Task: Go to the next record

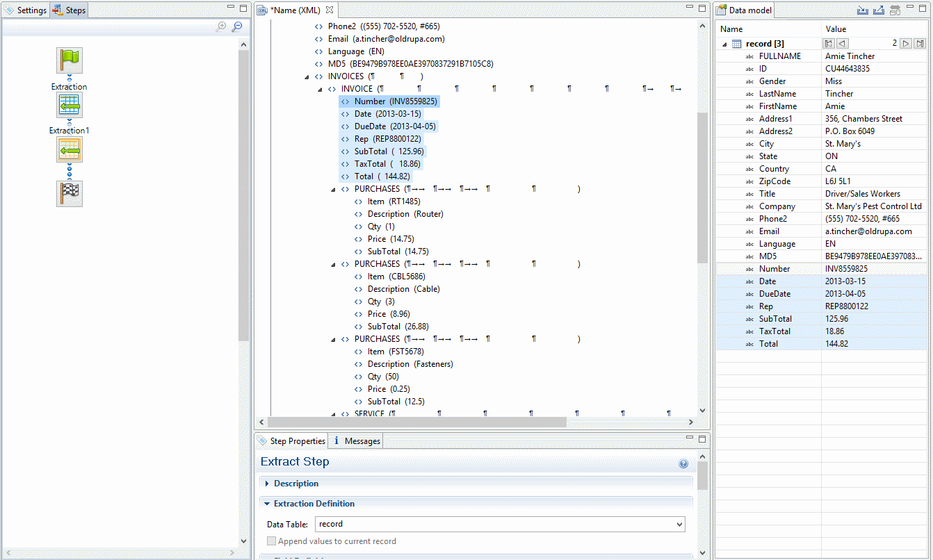Action: coord(905,43)
